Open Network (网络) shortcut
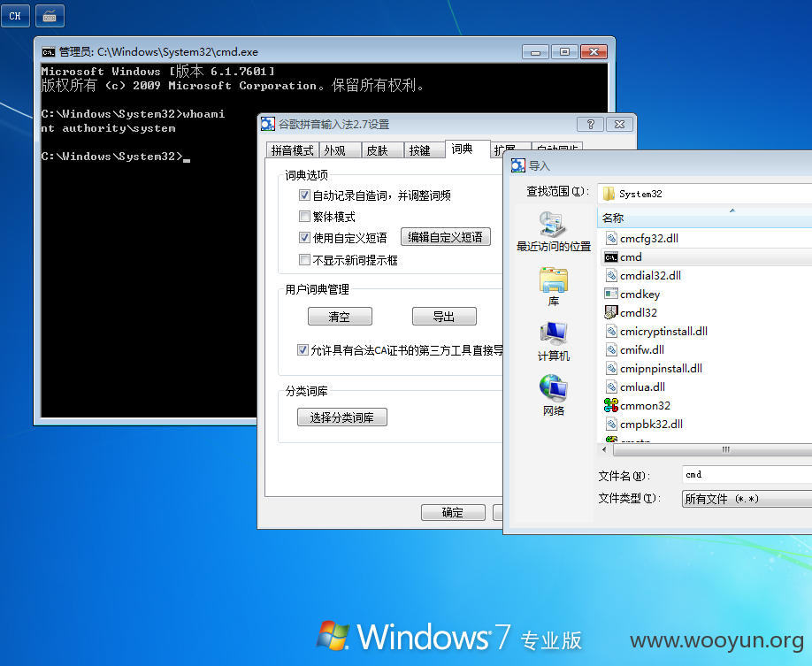The image size is (812, 666). point(553,396)
